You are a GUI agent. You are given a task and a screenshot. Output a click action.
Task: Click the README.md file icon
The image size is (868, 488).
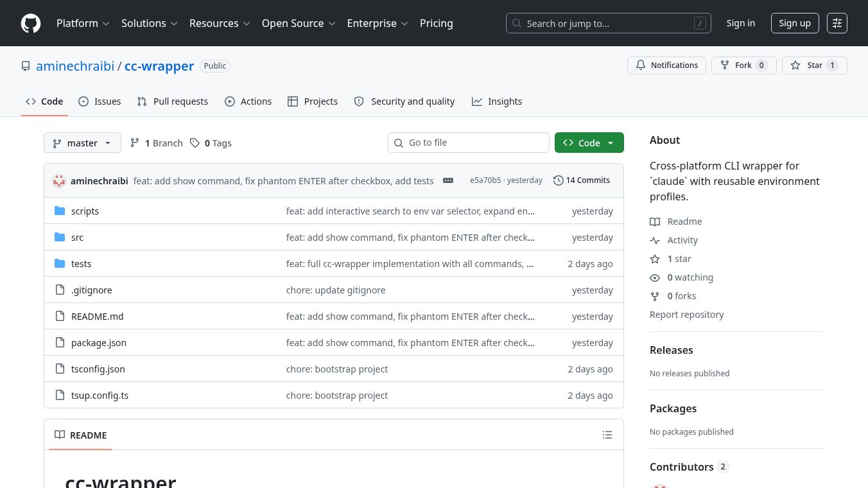(x=60, y=317)
